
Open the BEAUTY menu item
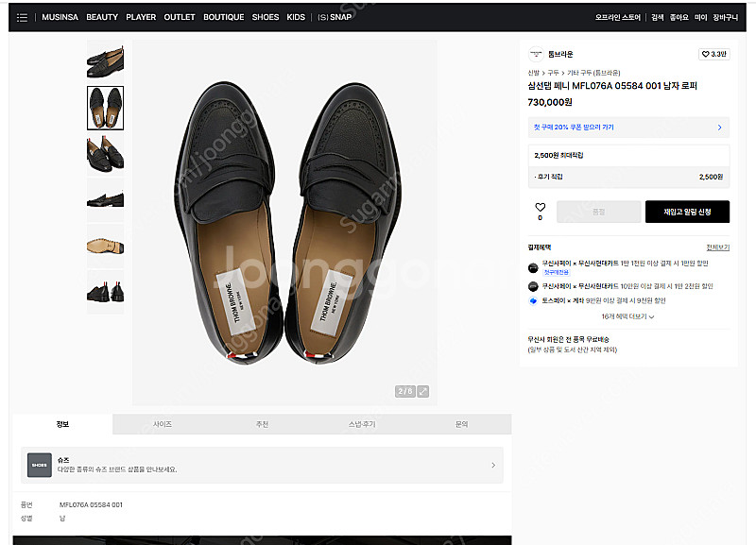click(102, 17)
